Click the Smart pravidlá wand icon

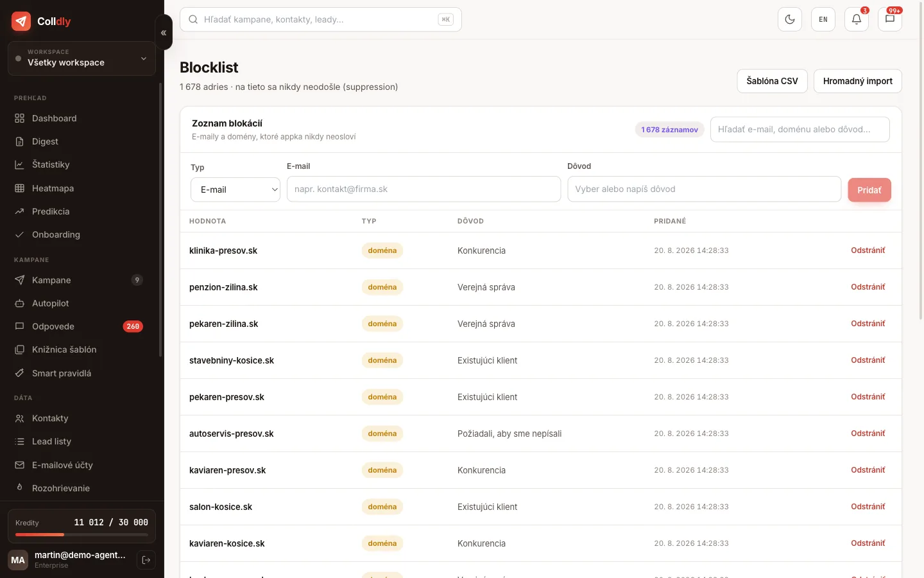point(19,373)
